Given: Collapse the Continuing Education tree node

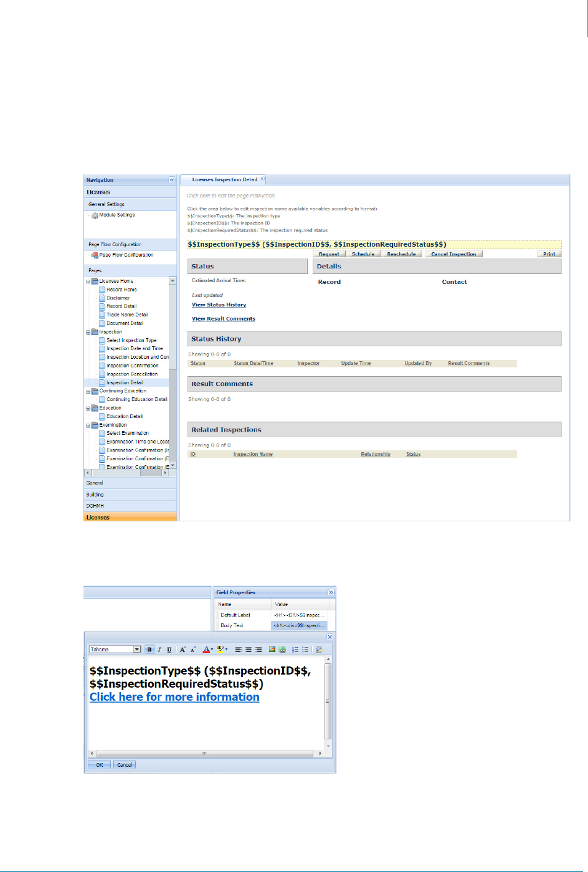Looking at the screenshot, I should (x=88, y=391).
